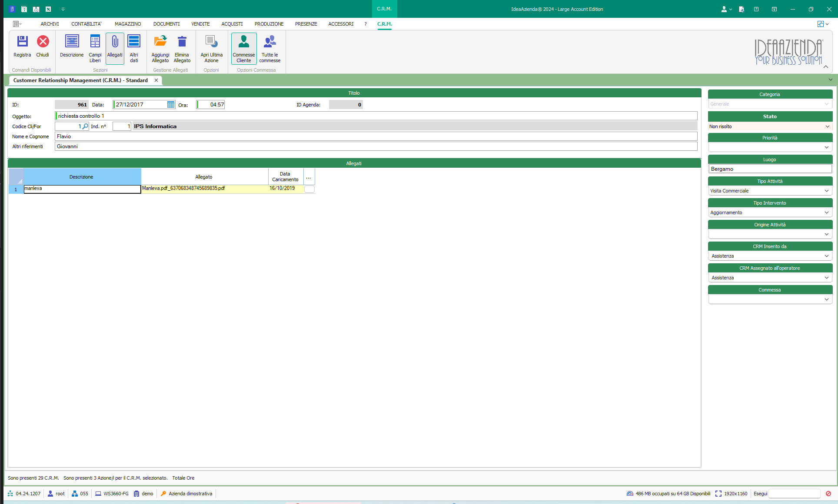The image size is (838, 504).
Task: Collapse the ribbon with the up chevron
Action: [826, 67]
